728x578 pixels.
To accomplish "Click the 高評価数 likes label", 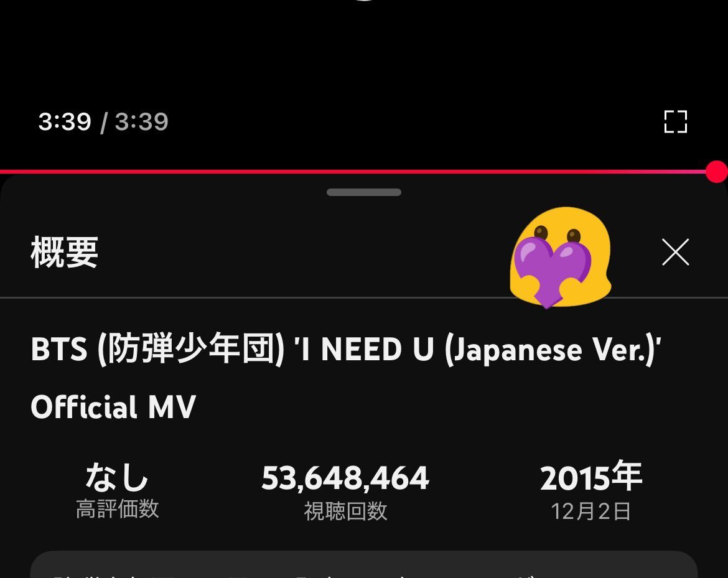I will [118, 509].
